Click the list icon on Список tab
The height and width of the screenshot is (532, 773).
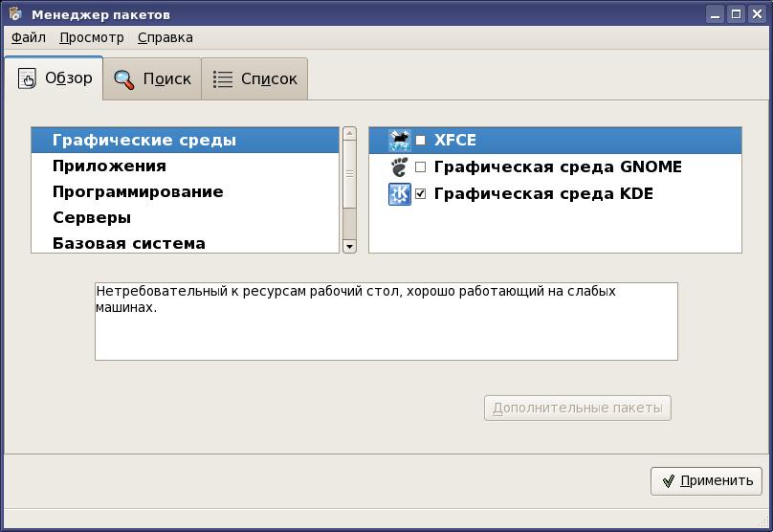click(222, 78)
